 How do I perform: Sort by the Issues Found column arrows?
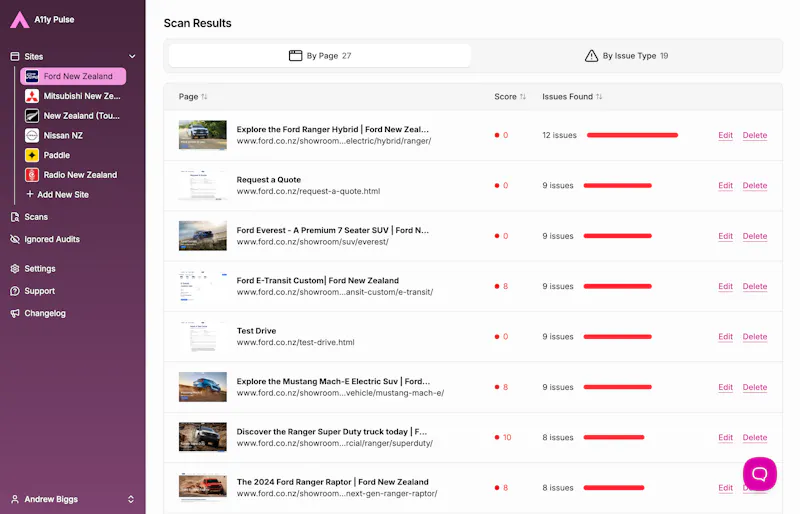pos(599,96)
